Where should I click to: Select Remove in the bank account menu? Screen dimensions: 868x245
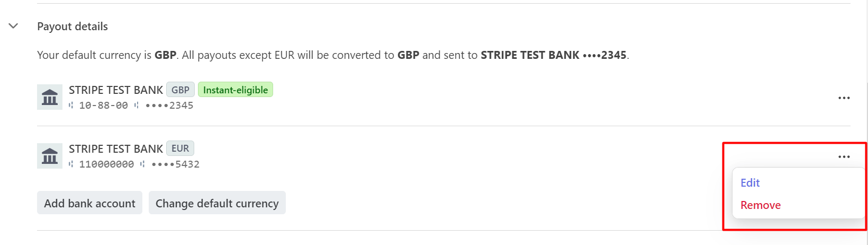point(761,205)
